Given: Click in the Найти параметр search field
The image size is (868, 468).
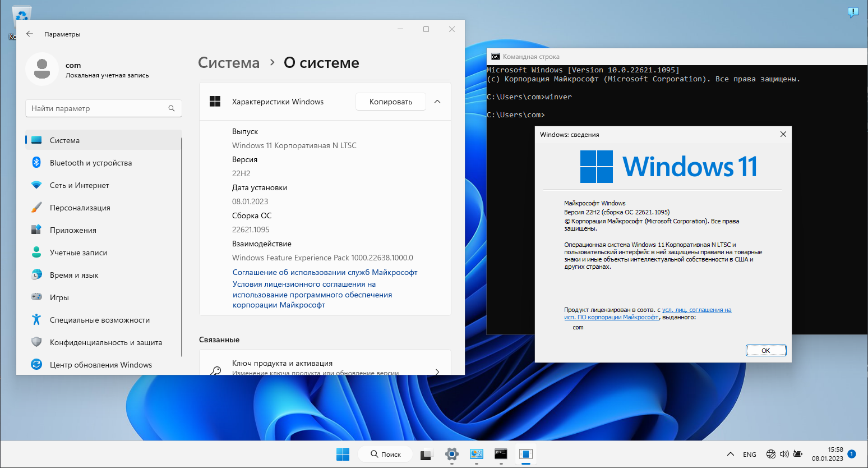Looking at the screenshot, I should coord(104,108).
